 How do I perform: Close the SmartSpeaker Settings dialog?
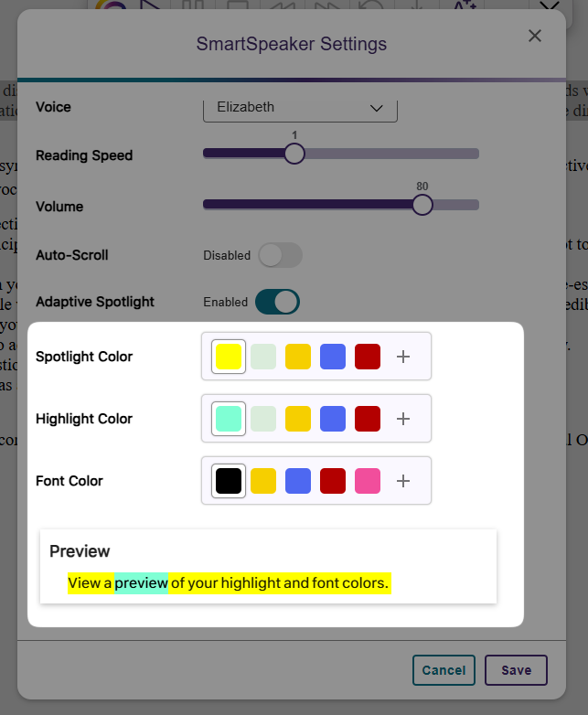[535, 36]
